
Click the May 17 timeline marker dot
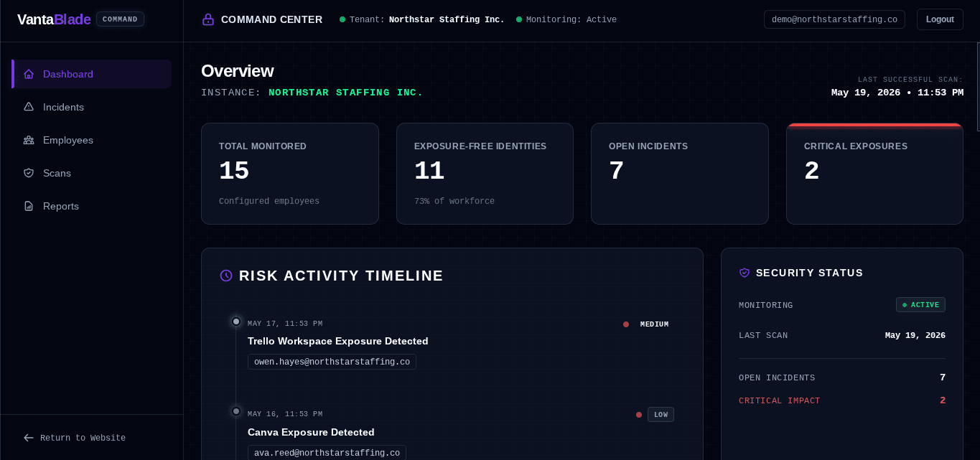[236, 321]
